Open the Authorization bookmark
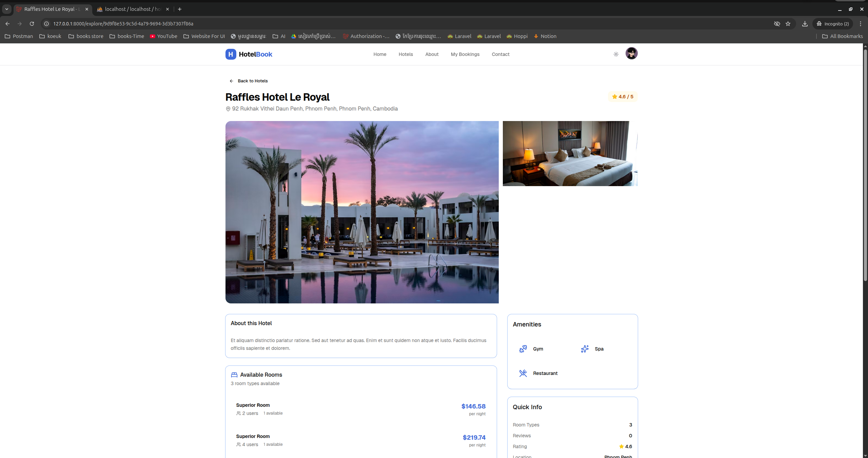The height and width of the screenshot is (458, 868). coord(366,36)
